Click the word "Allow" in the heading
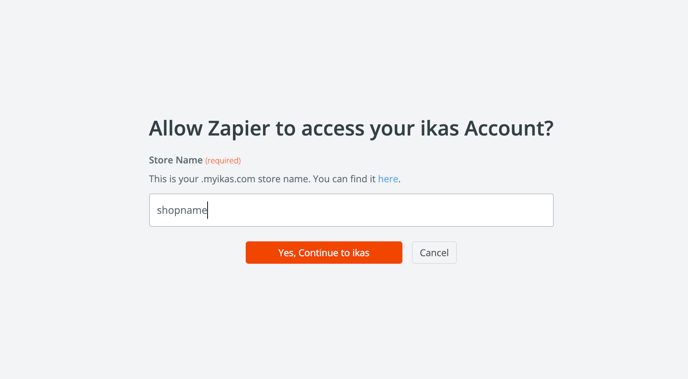This screenshot has width=688, height=379. tap(176, 129)
